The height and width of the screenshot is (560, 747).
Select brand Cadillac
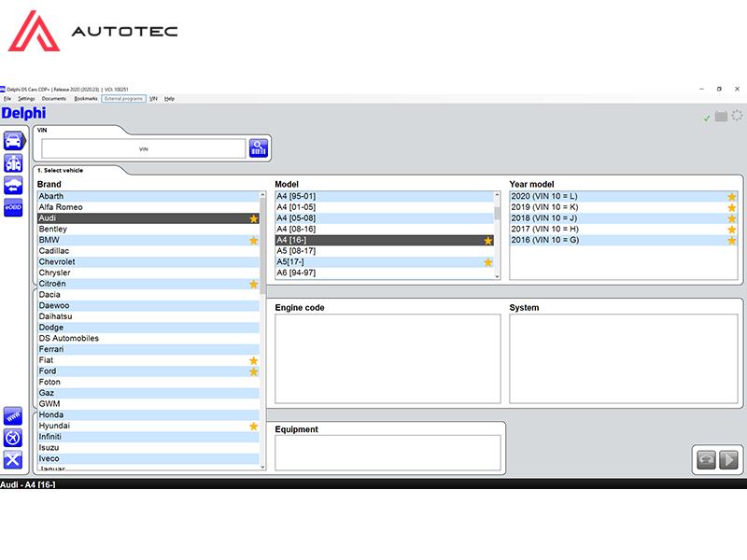tap(148, 251)
